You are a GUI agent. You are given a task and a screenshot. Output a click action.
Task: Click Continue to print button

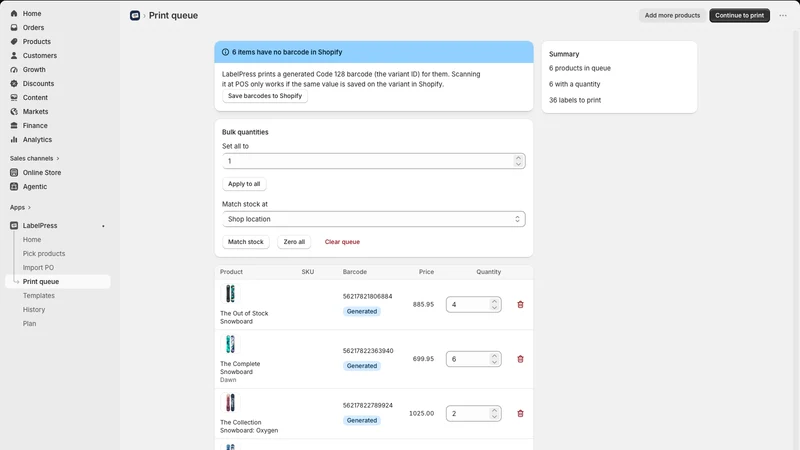tap(739, 15)
